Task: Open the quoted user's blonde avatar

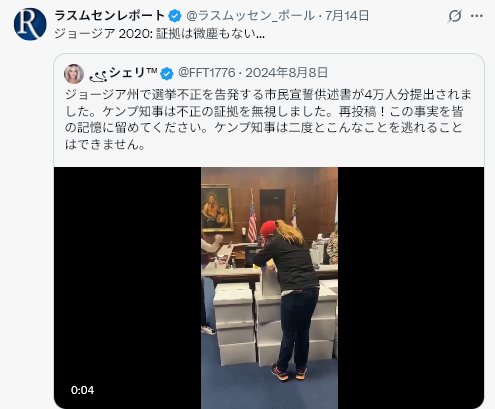Action: [74, 74]
